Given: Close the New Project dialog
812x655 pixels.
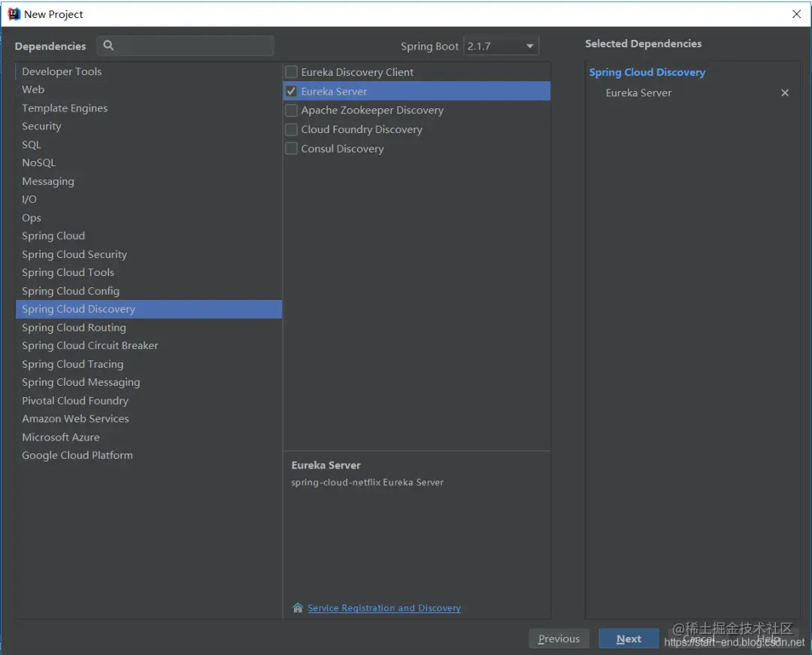Looking at the screenshot, I should tap(796, 14).
